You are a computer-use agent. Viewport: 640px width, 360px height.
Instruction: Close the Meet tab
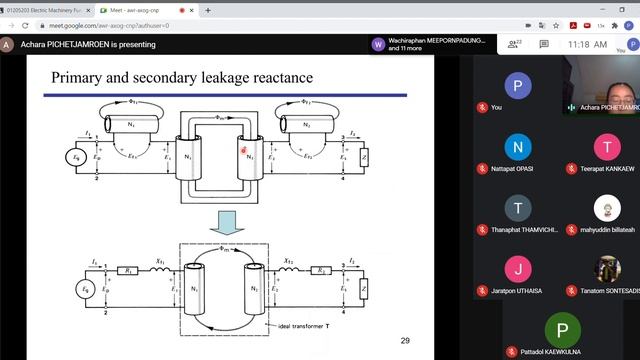pos(191,10)
